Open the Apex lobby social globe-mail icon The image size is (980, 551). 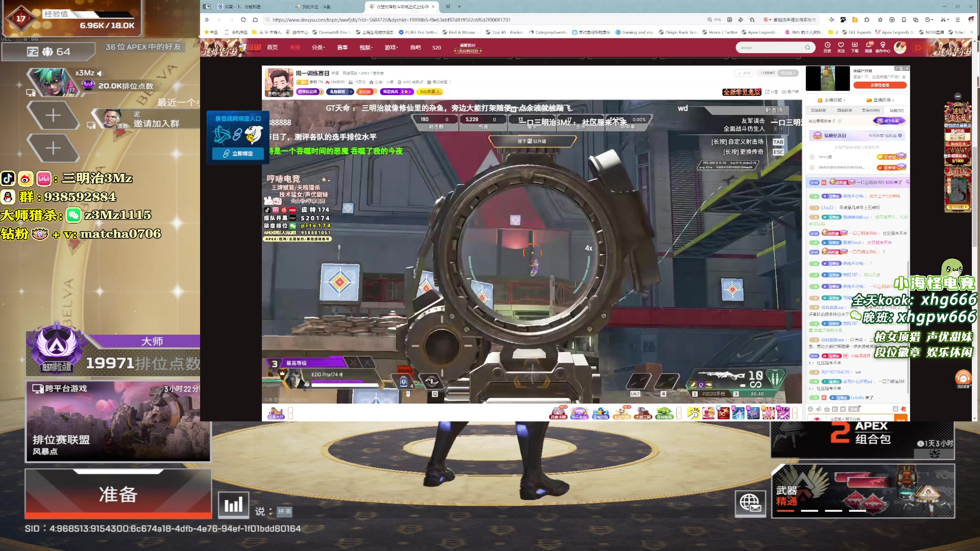click(x=750, y=503)
